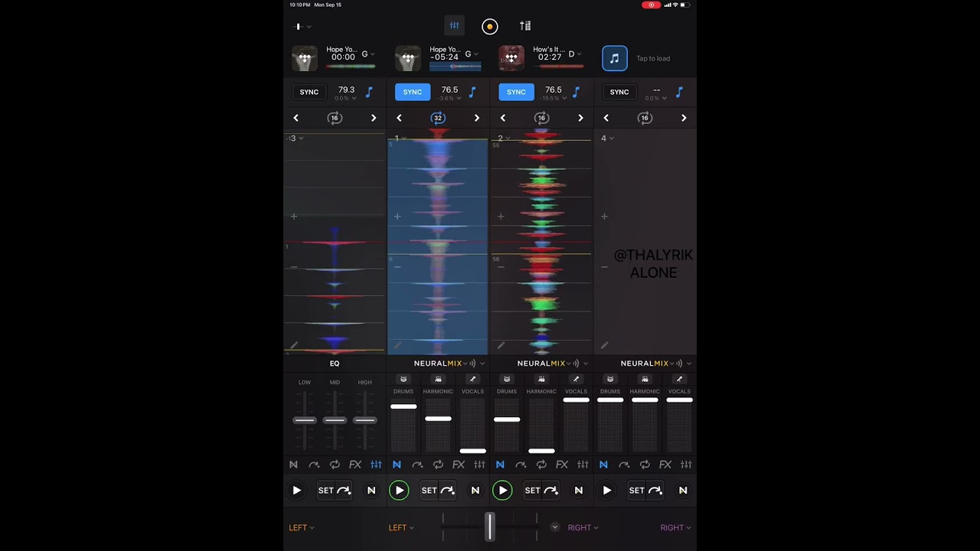
Task: Mute drums icon on deck 1 Neural Mix
Action: [403, 380]
